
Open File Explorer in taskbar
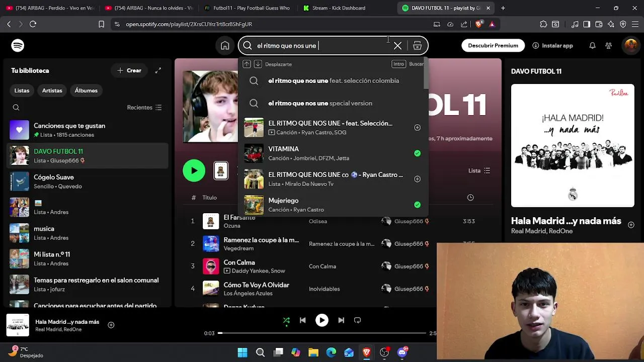(x=313, y=352)
